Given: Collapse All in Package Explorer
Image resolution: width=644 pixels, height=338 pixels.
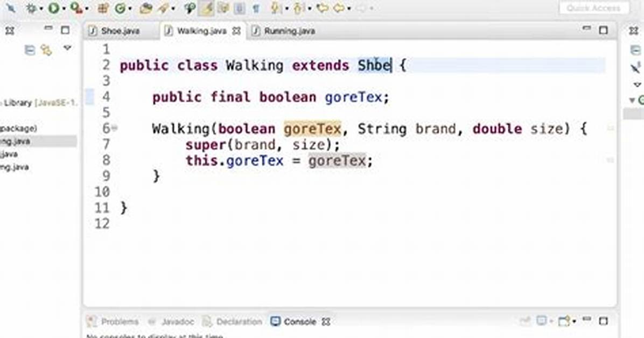Looking at the screenshot, I should pyautogui.click(x=30, y=50).
